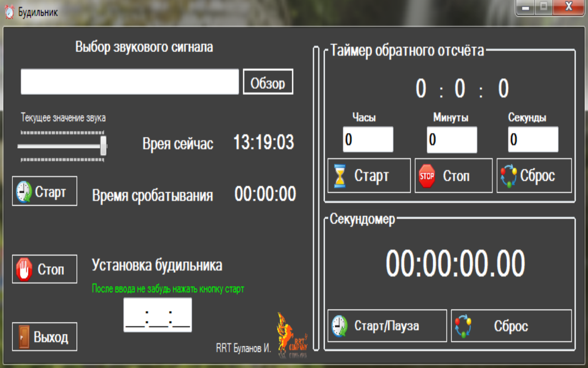The width and height of the screenshot is (588, 368).
Task: Click the Минуты minutes input field
Action: (x=452, y=139)
